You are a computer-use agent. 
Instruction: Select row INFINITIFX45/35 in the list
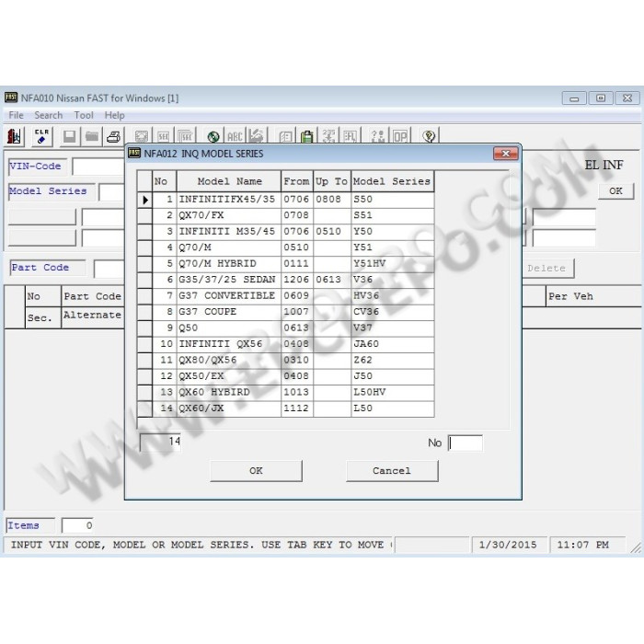click(x=285, y=200)
